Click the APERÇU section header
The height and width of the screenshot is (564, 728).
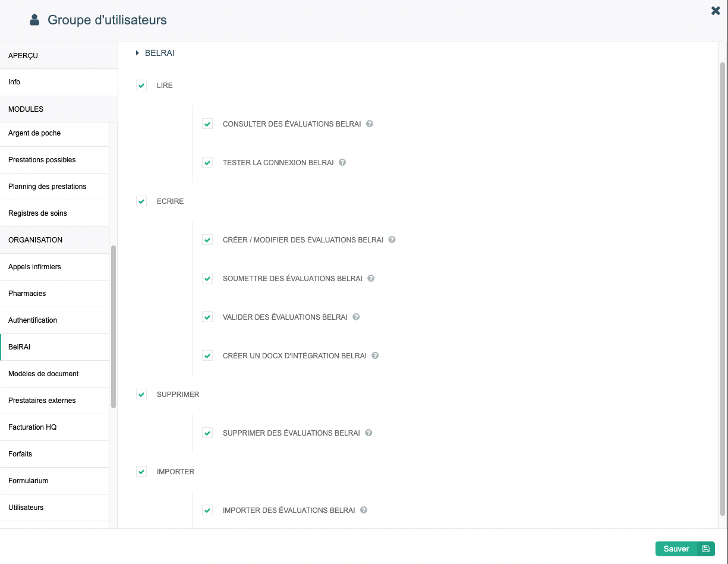pos(59,55)
